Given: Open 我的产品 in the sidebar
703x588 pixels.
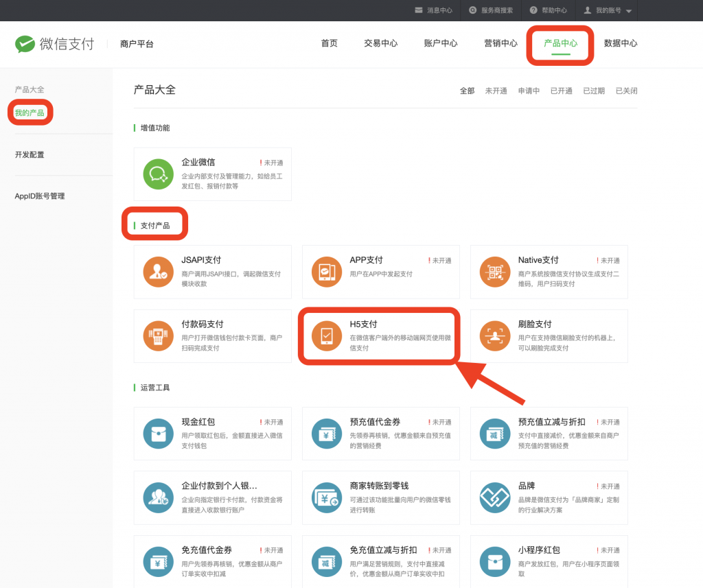Looking at the screenshot, I should click(x=29, y=112).
